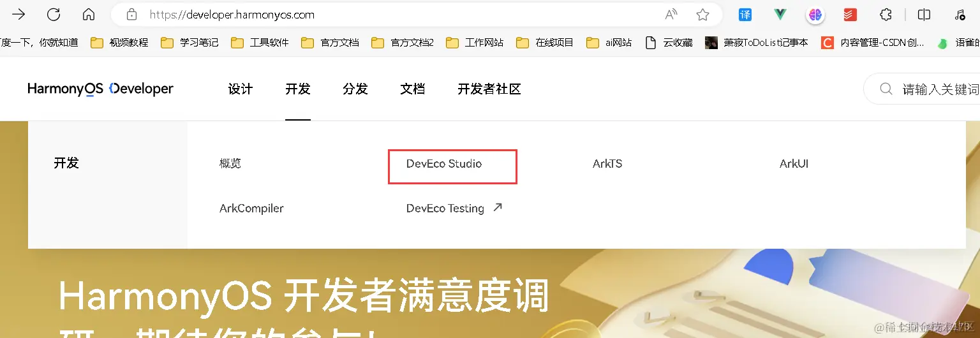The width and height of the screenshot is (980, 338).
Task: Click the browser forward arrow
Action: click(x=19, y=14)
